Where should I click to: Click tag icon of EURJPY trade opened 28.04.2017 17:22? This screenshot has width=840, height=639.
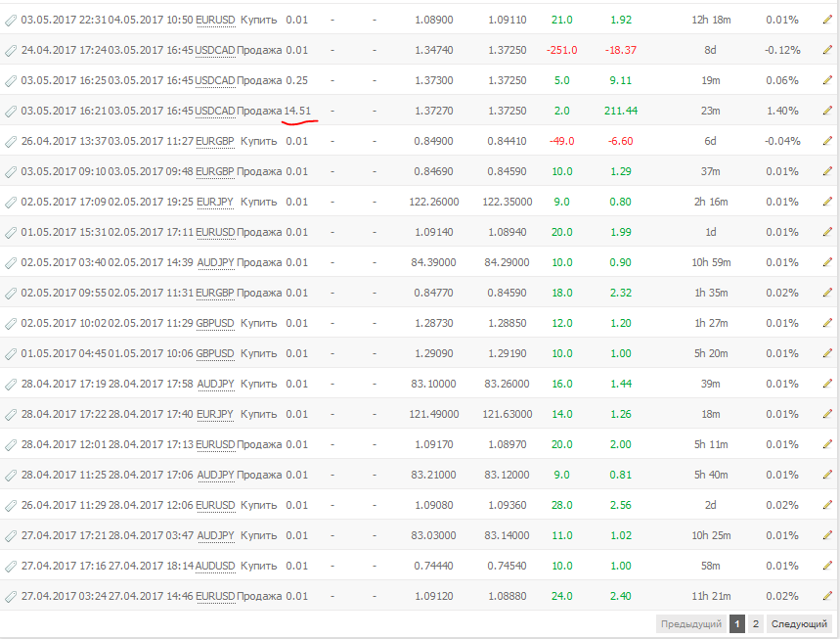coord(11,415)
